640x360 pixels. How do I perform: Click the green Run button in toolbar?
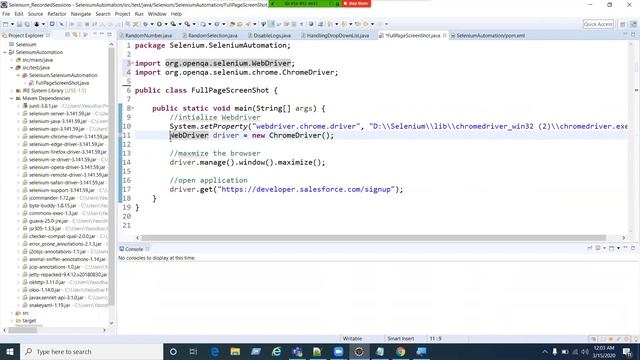coord(159,24)
